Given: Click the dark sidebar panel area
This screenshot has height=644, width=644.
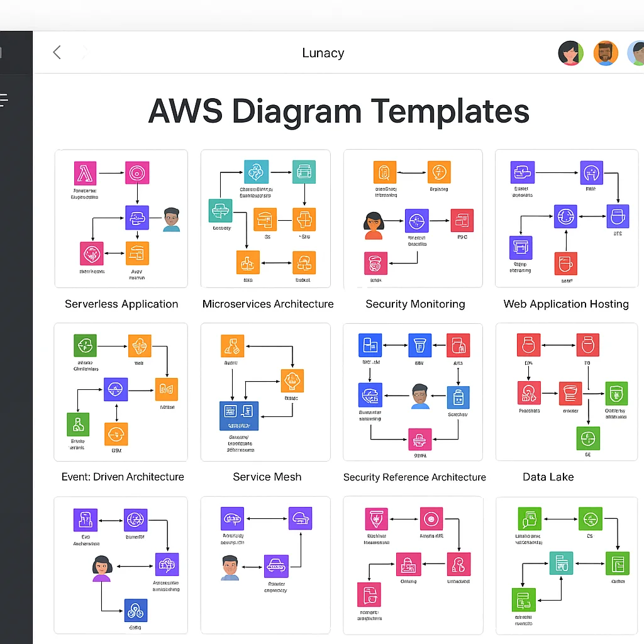Looking at the screenshot, I should point(16,377).
